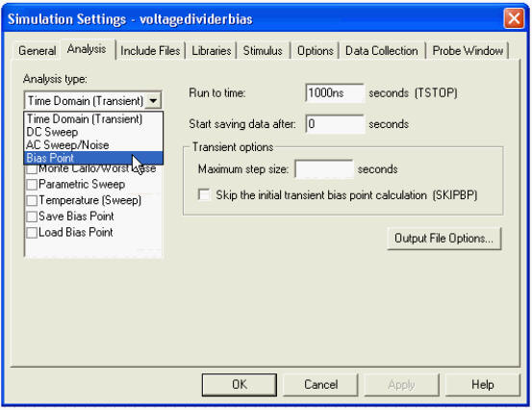Open the Data Collection tab

click(x=381, y=51)
